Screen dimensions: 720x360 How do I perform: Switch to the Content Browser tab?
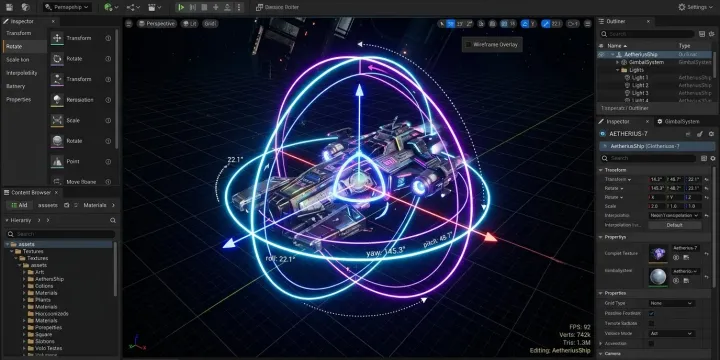[31, 192]
